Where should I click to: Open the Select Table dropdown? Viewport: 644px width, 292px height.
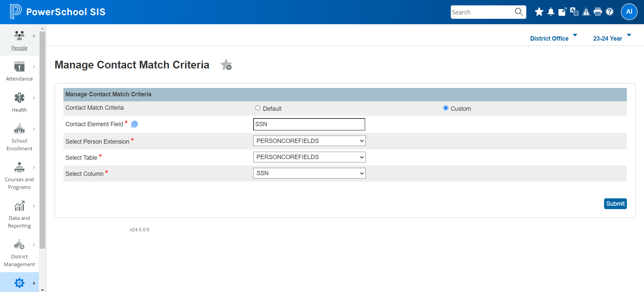point(309,157)
